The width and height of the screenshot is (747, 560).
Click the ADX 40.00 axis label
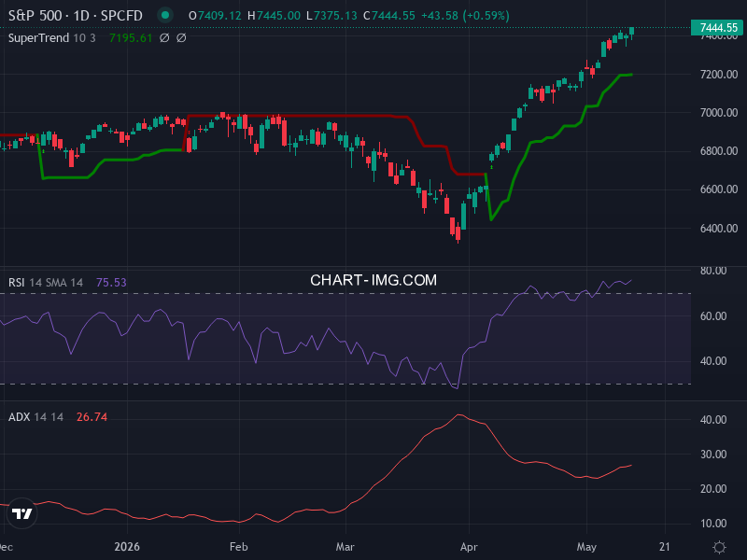713,420
